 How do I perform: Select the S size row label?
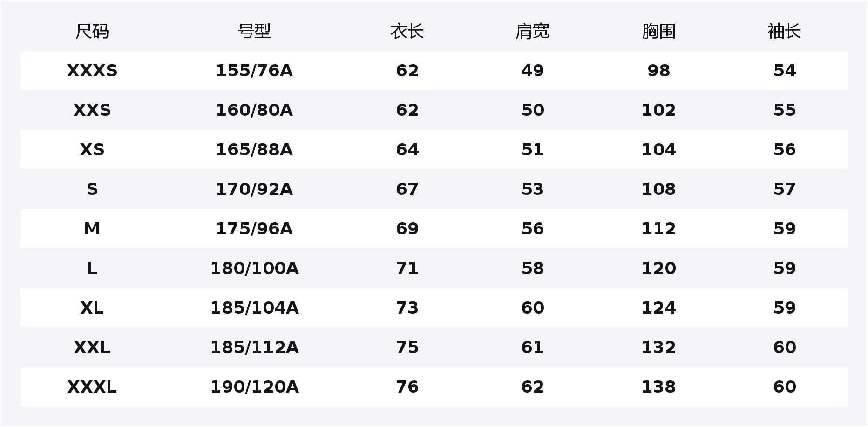(92, 189)
